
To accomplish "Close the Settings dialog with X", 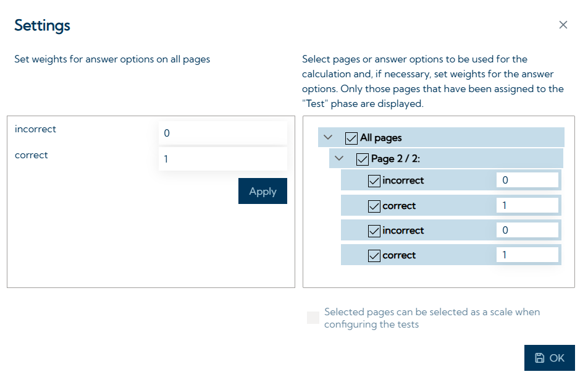I will pyautogui.click(x=563, y=25).
